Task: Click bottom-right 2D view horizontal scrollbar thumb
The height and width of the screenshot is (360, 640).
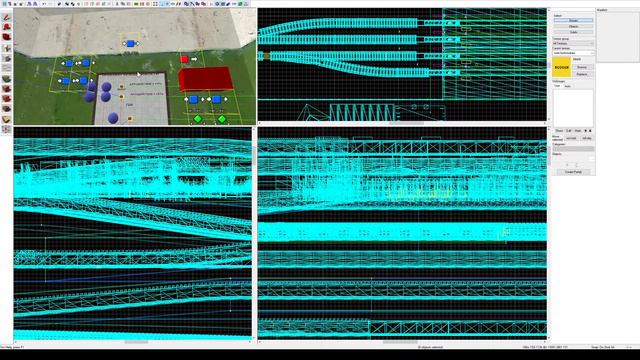Action: 400,342
